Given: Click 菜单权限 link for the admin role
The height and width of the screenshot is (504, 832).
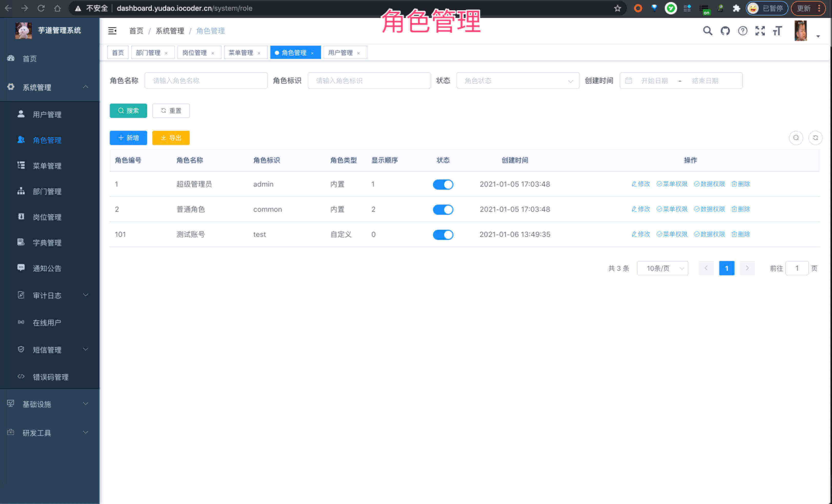Looking at the screenshot, I should click(671, 184).
